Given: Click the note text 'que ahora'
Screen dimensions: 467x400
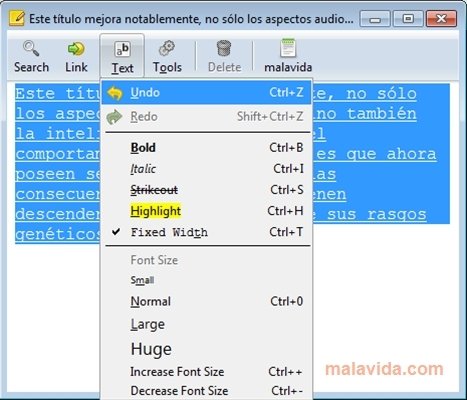Looking at the screenshot, I should coord(391,154).
